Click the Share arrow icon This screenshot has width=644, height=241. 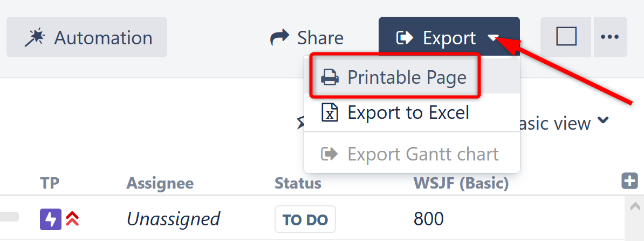point(279,38)
